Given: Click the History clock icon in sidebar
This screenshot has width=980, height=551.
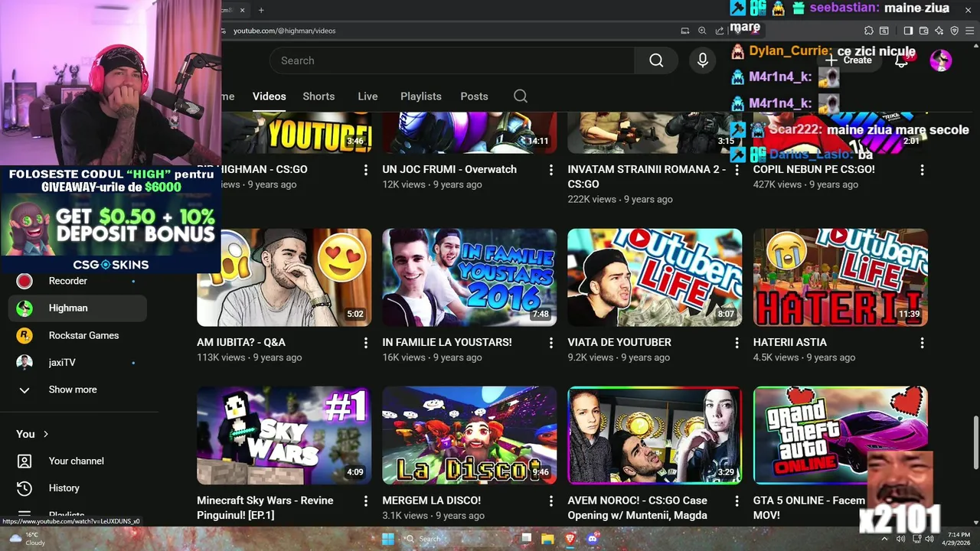Looking at the screenshot, I should (24, 488).
